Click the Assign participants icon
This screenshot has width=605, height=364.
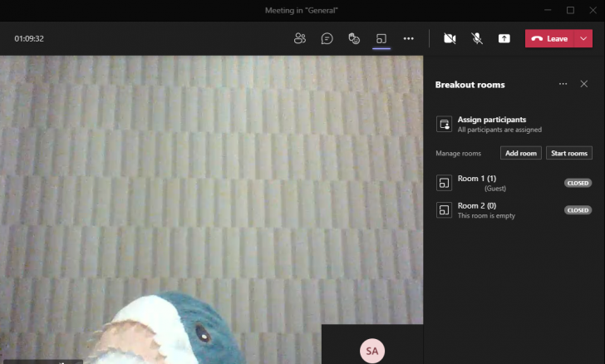(x=444, y=125)
